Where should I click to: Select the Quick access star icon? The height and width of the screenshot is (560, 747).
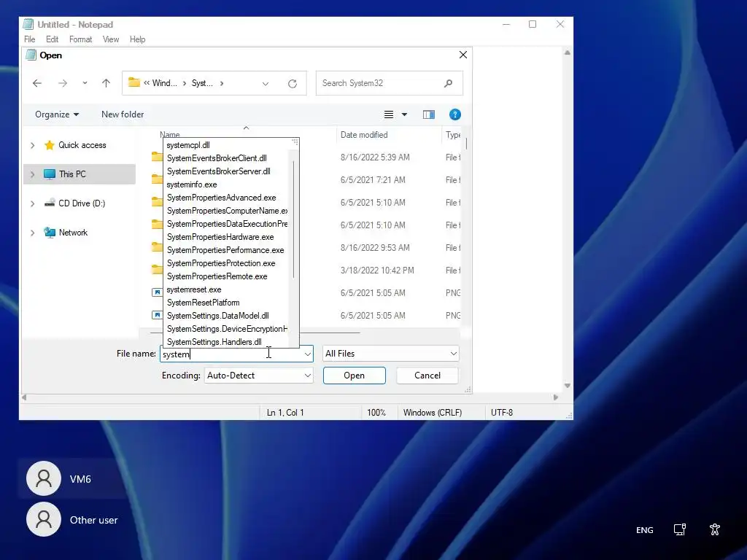(49, 145)
